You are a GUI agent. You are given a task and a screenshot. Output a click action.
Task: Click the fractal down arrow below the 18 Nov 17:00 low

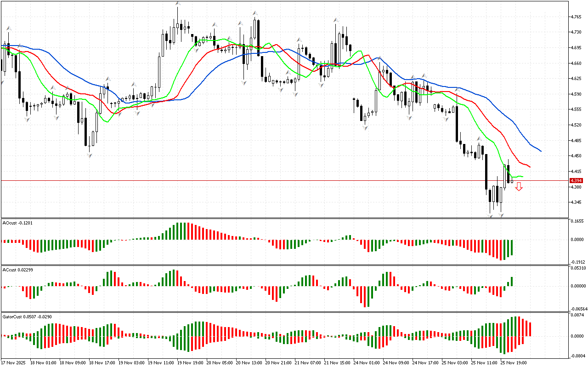90,155
